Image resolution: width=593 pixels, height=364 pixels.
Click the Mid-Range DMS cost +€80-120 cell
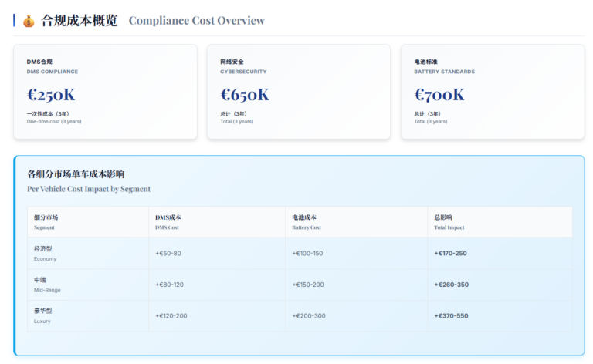[x=170, y=285]
